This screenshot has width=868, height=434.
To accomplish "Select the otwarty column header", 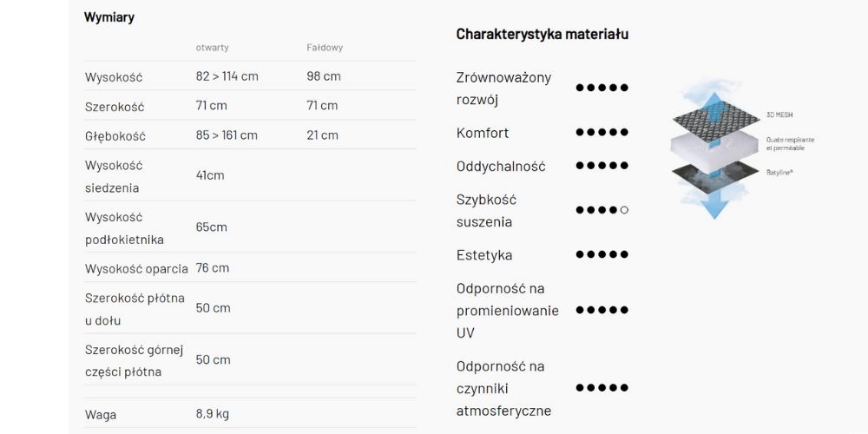I will [x=212, y=48].
